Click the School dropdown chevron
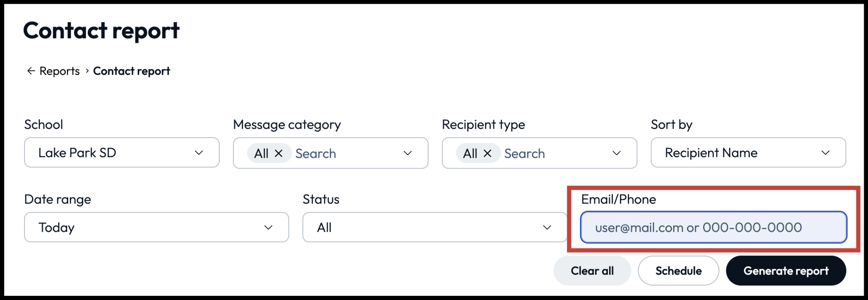 point(200,152)
